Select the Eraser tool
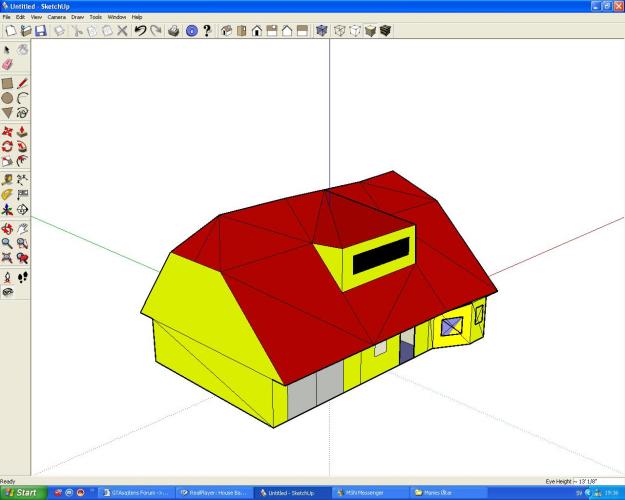This screenshot has height=500, width=625. [8, 64]
